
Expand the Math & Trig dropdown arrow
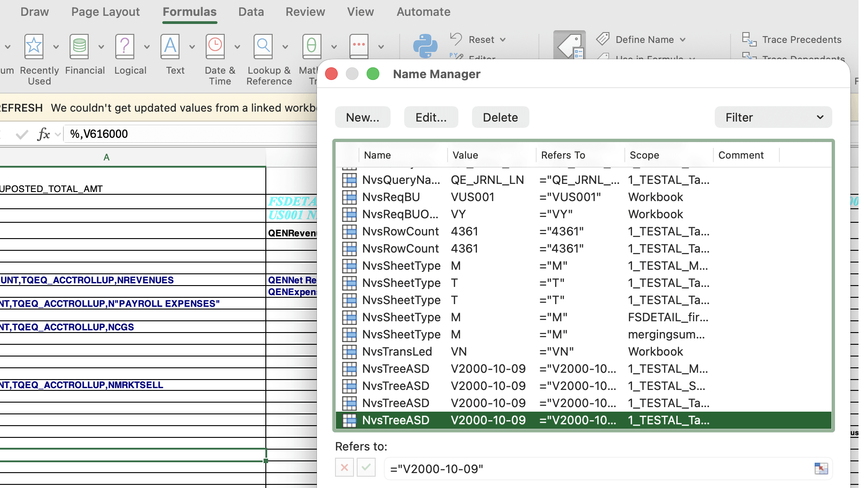pyautogui.click(x=334, y=47)
